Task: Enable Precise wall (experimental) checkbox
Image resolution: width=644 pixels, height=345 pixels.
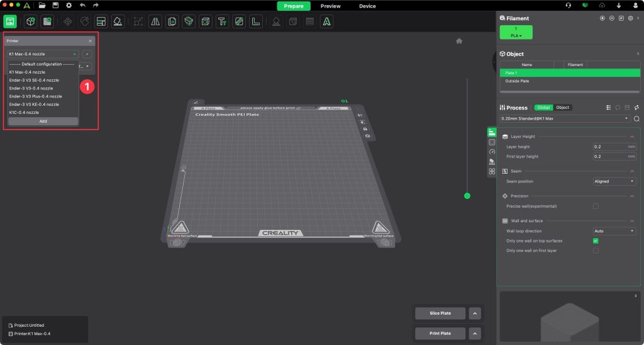Action: coord(596,206)
